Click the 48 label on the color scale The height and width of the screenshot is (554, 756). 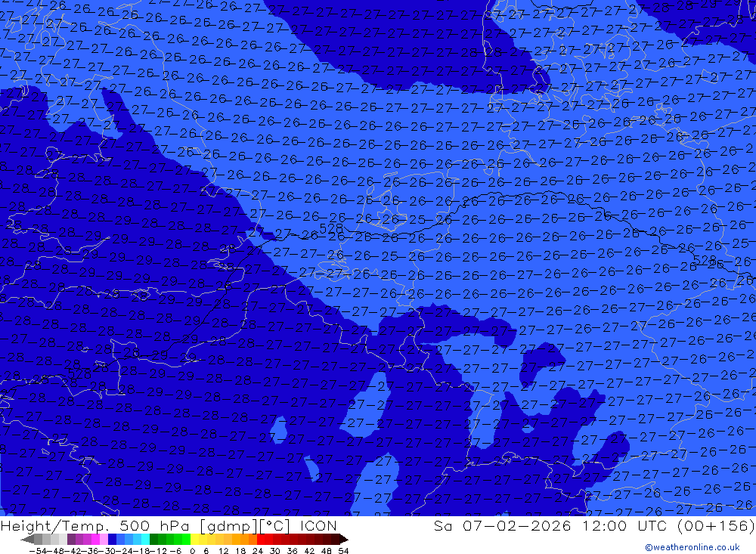tap(327, 551)
